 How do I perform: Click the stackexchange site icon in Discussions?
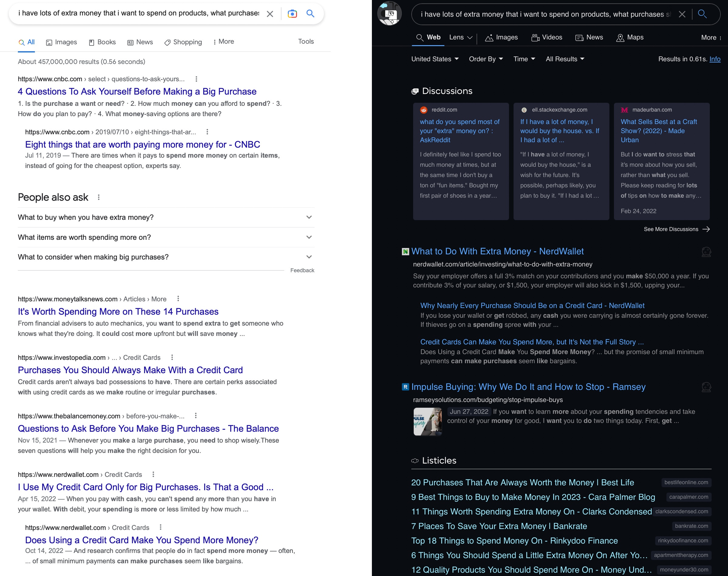coord(524,110)
